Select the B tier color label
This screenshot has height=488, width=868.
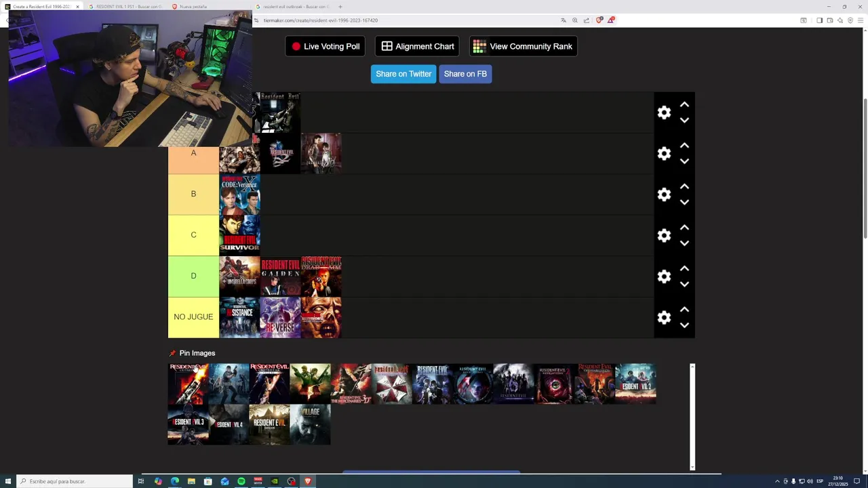[x=193, y=194]
